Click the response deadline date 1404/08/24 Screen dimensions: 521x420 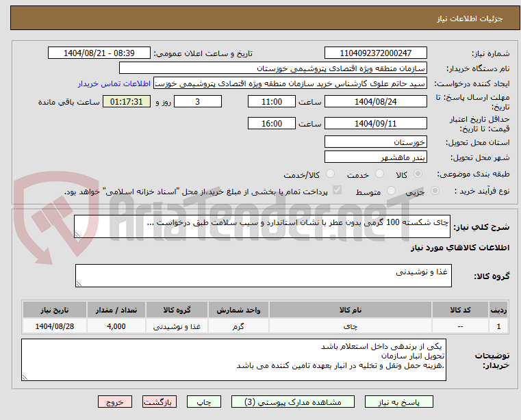click(375, 102)
